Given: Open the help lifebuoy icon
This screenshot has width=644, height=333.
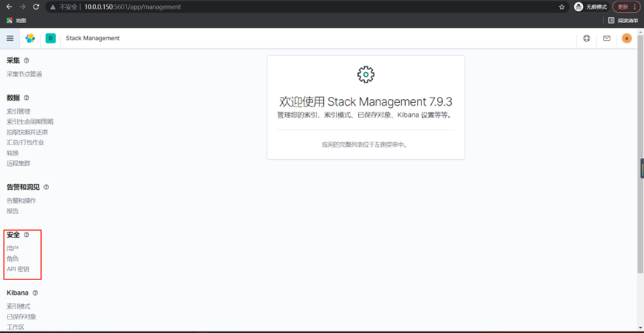Looking at the screenshot, I should click(587, 38).
